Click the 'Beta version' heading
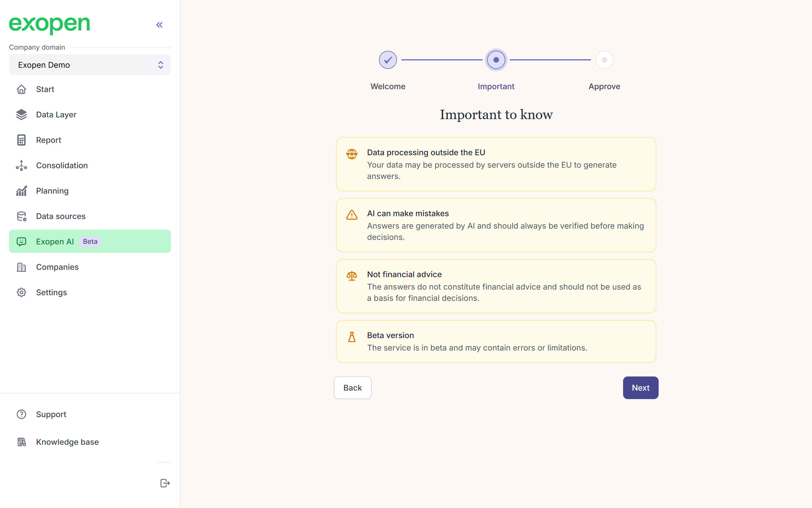The image size is (812, 508). click(390, 335)
